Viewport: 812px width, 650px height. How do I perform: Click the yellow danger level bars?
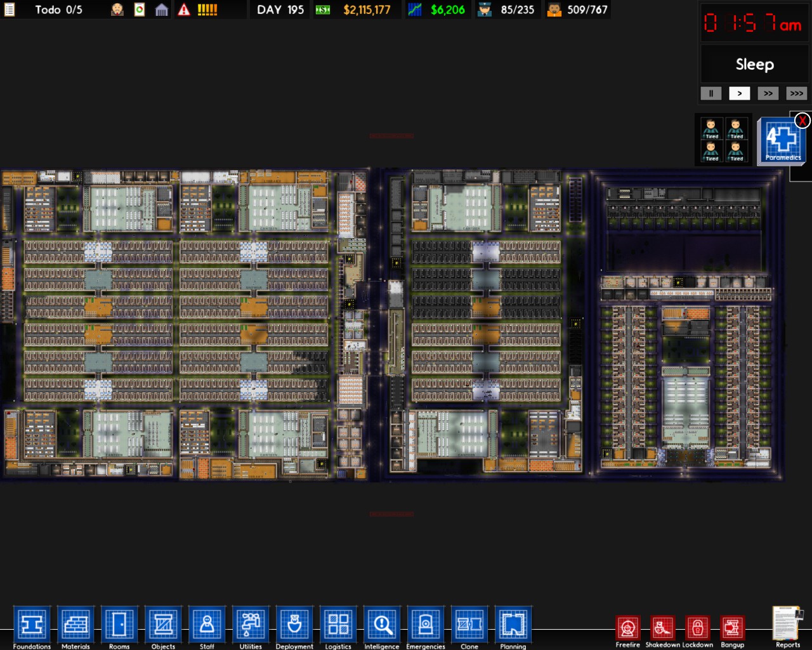coord(207,10)
